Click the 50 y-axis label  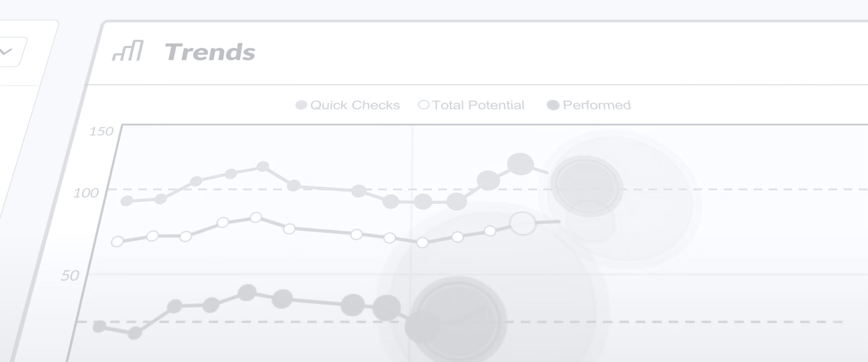(70, 276)
